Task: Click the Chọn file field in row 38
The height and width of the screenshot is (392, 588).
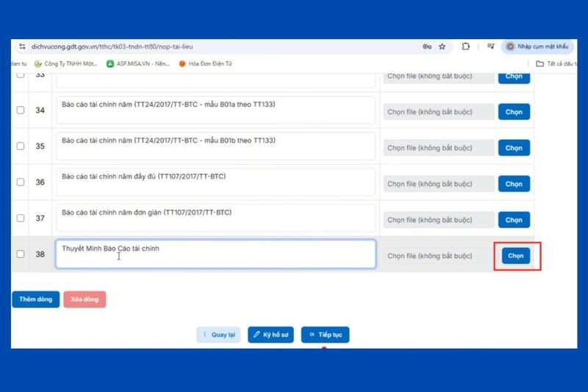Action: tap(438, 256)
